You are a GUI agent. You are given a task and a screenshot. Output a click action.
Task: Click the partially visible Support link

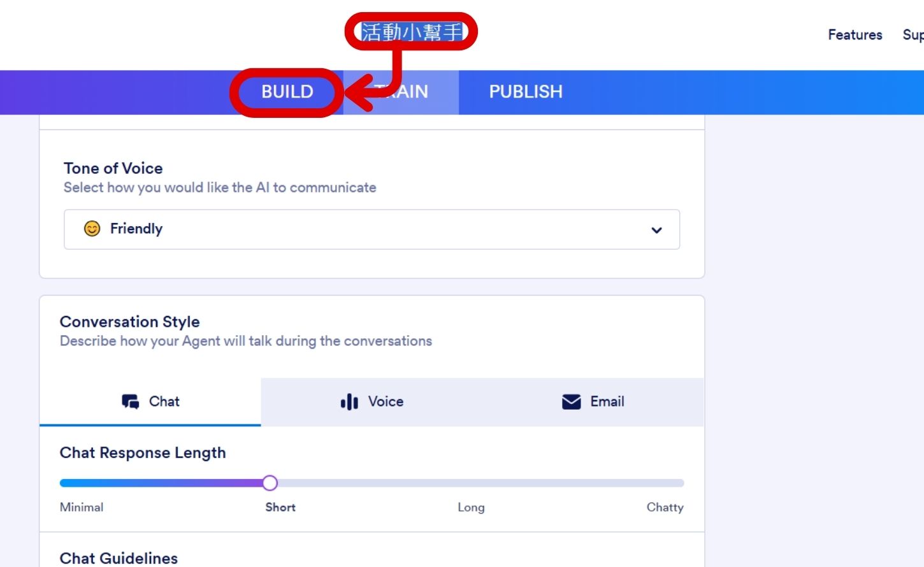913,35
